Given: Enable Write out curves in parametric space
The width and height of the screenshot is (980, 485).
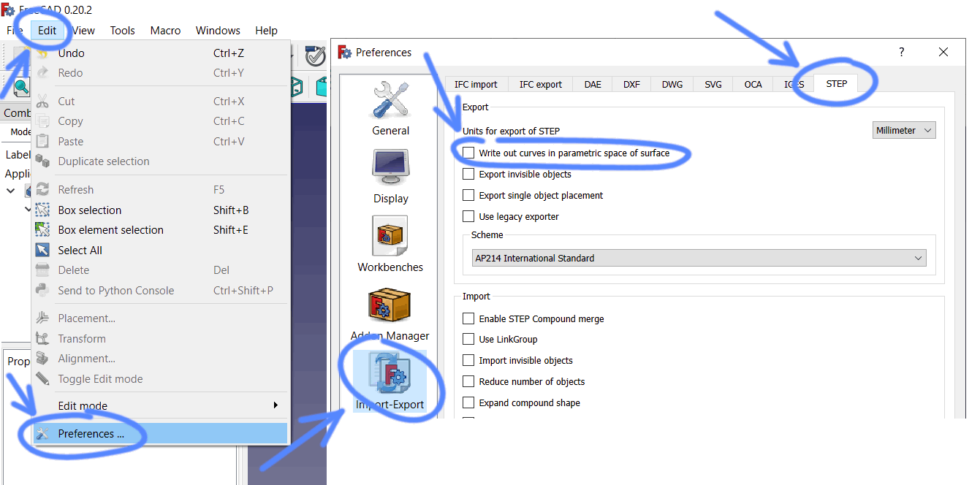Looking at the screenshot, I should click(x=468, y=153).
